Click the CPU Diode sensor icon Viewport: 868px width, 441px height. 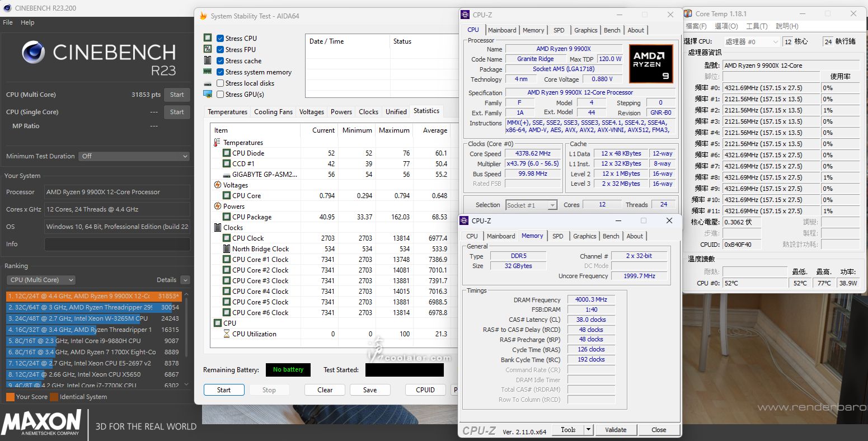(227, 153)
